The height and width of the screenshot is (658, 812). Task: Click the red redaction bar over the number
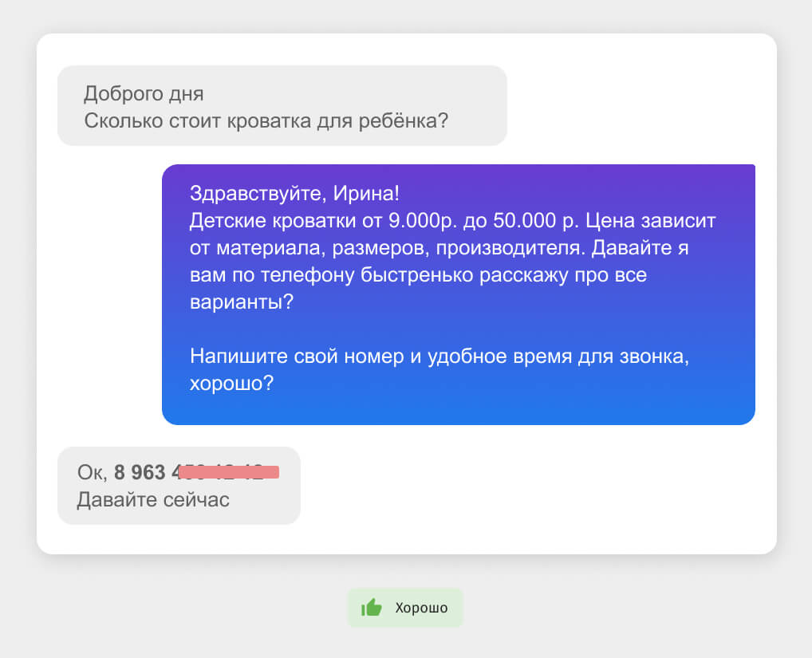(228, 472)
